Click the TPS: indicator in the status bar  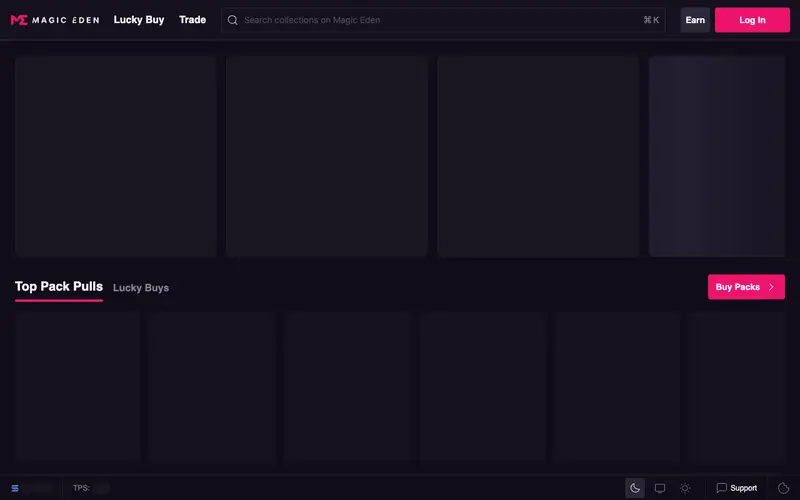coord(81,488)
